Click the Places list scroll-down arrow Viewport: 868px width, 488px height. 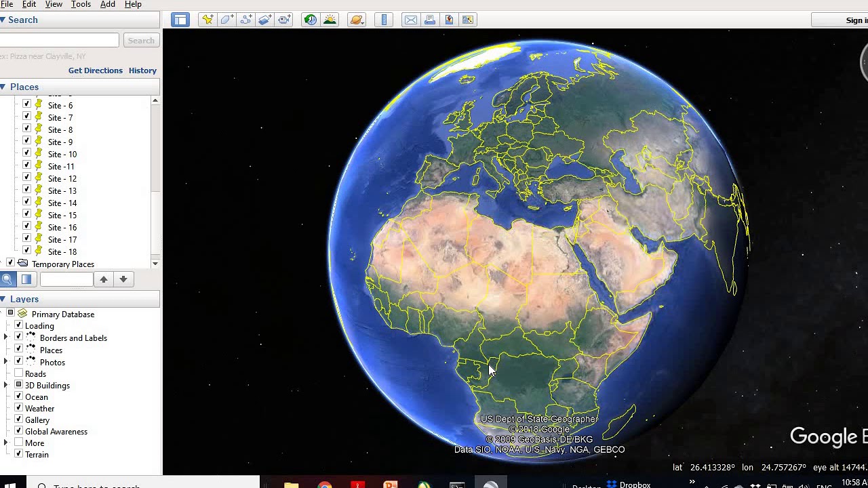[x=155, y=264]
